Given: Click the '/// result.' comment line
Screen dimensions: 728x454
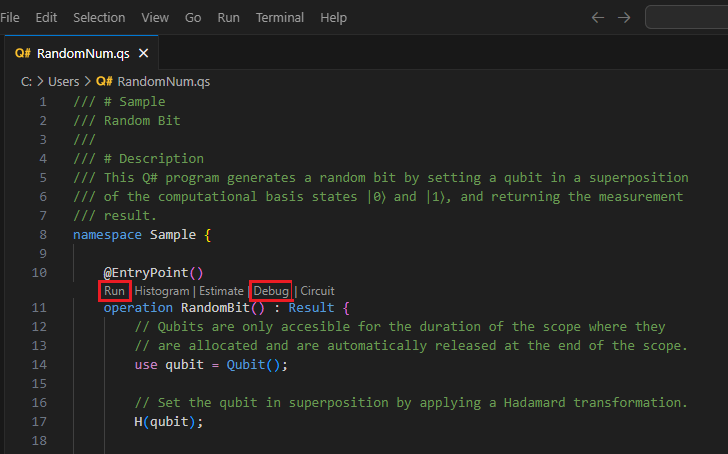Looking at the screenshot, I should tap(115, 216).
